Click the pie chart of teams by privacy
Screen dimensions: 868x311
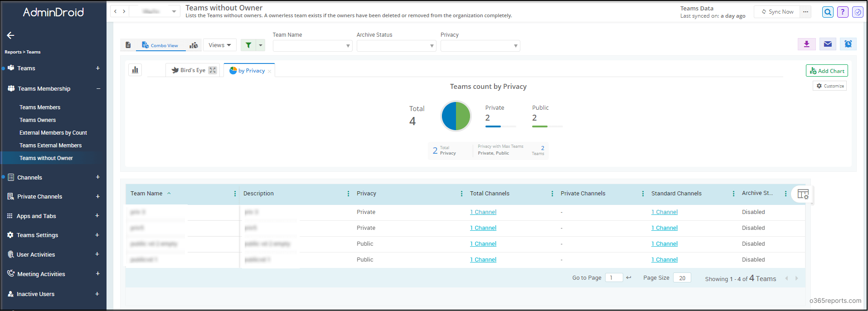(456, 116)
